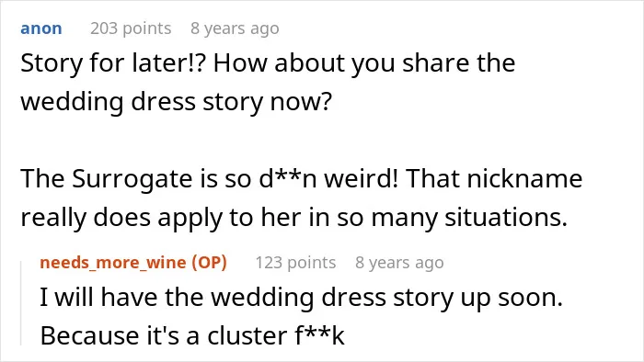
Task: Open needs_more_wine user profile
Action: point(113,263)
